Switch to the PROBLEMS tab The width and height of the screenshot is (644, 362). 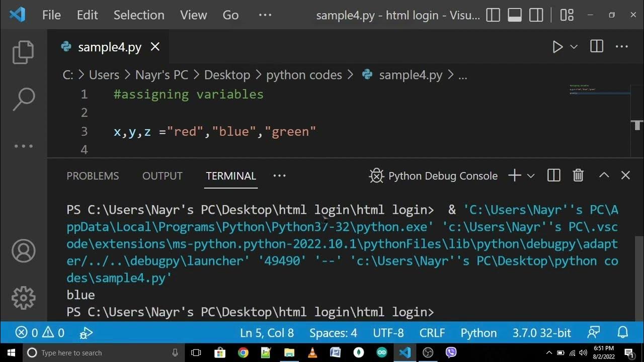click(x=93, y=176)
